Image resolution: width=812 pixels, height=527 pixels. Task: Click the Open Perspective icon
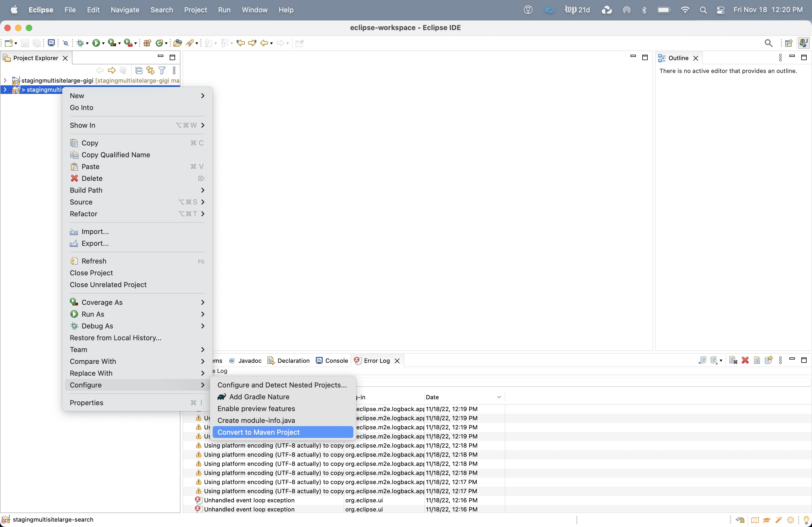tap(788, 43)
